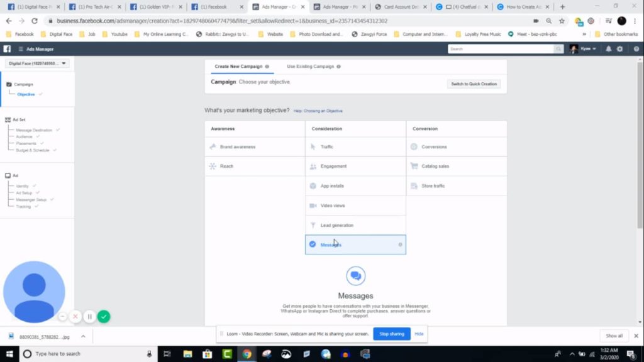Screen dimensions: 644x362
Task: Click Switch to Quick Creation button
Action: click(474, 84)
